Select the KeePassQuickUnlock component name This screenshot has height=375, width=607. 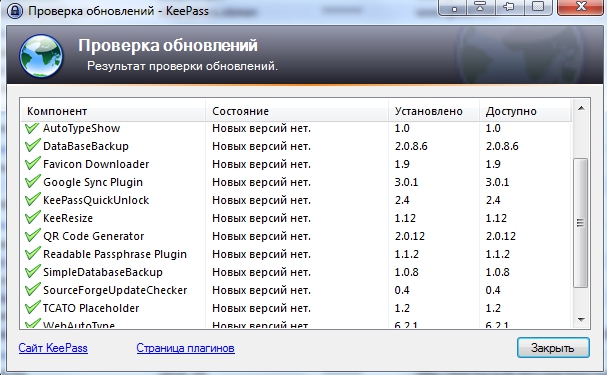[x=96, y=200]
